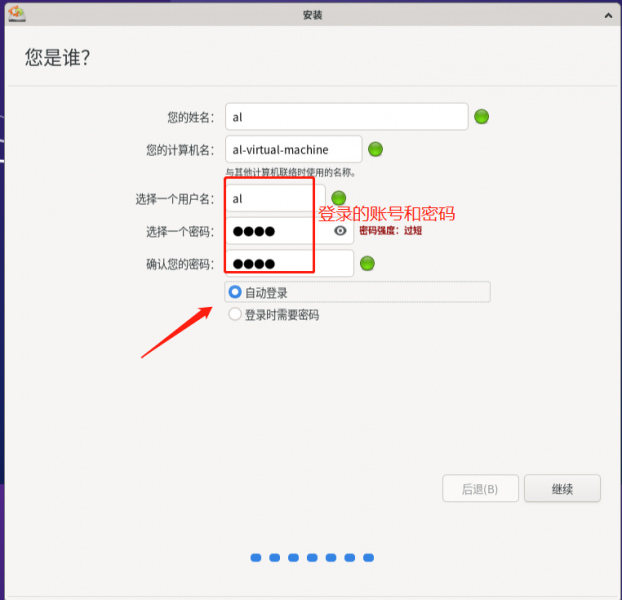Click the last installation progress dot
Viewport: 622px width, 600px height.
369,557
